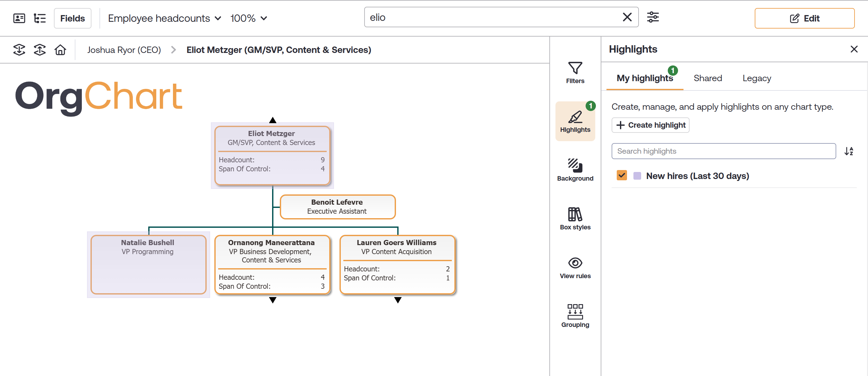Viewport: 868px width, 376px height.
Task: Clear the search box text
Action: pyautogui.click(x=627, y=17)
